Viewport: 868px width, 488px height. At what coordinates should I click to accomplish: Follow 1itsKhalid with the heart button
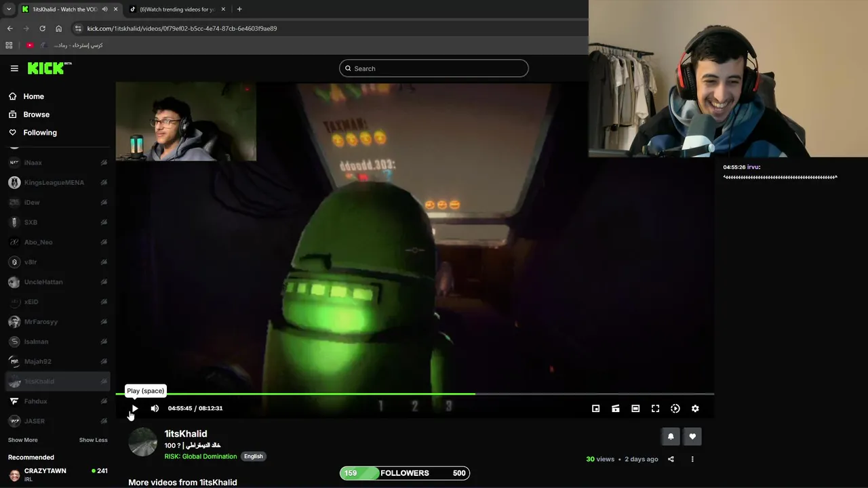tap(692, 436)
